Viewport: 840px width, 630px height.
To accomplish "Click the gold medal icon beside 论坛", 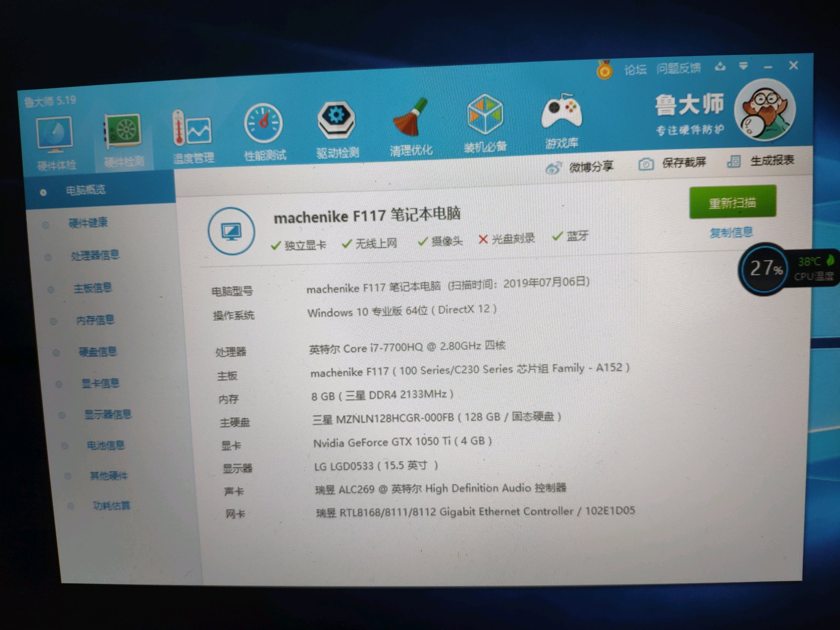I will [604, 70].
